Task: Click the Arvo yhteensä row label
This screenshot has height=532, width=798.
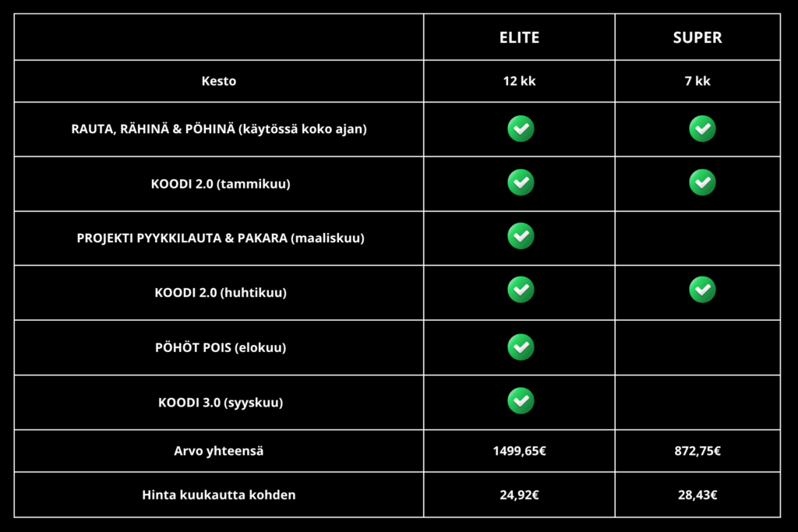Action: point(218,450)
